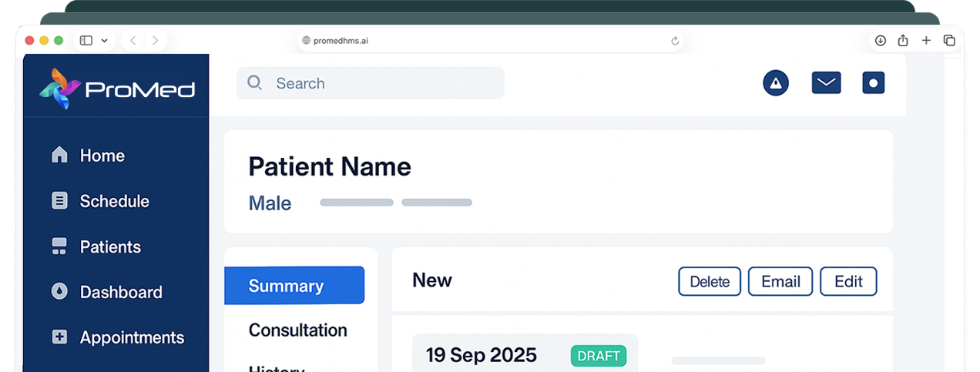Click the Patients icon in sidebar

[x=59, y=246]
